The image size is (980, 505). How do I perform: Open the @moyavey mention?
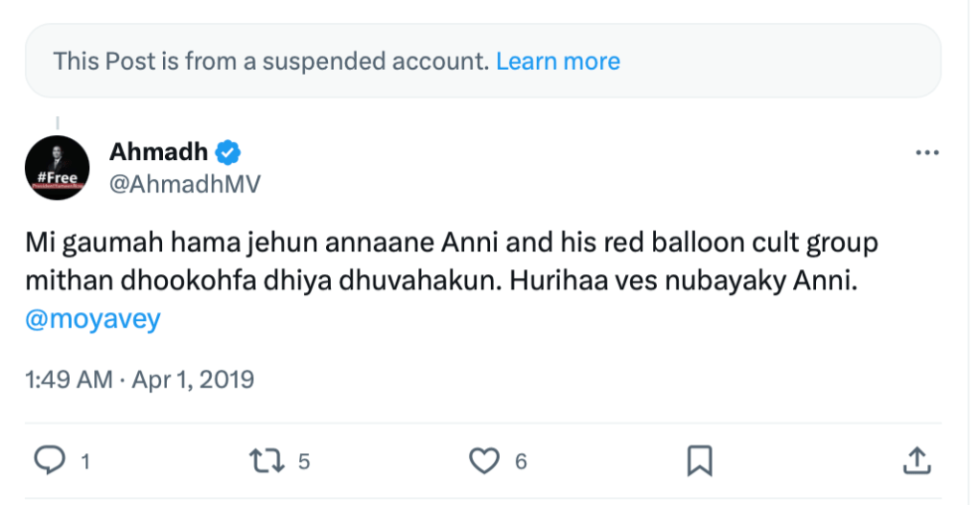(93, 317)
